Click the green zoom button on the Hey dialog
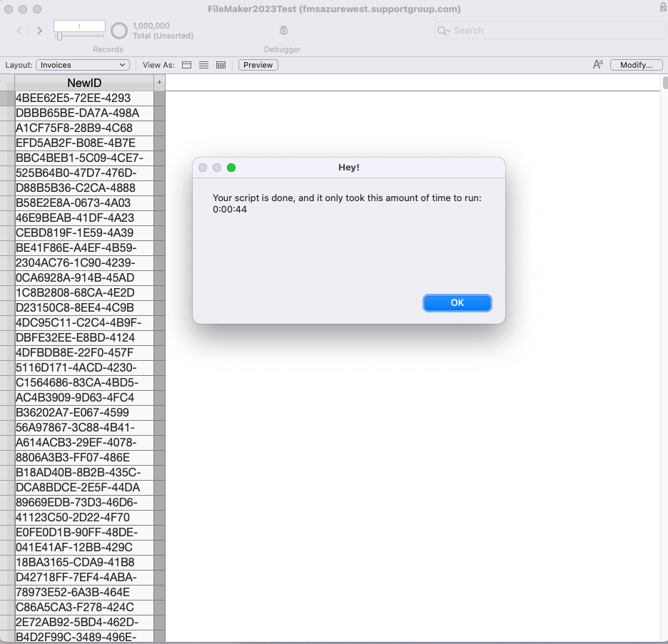Viewport: 668px width, 644px height. (231, 168)
